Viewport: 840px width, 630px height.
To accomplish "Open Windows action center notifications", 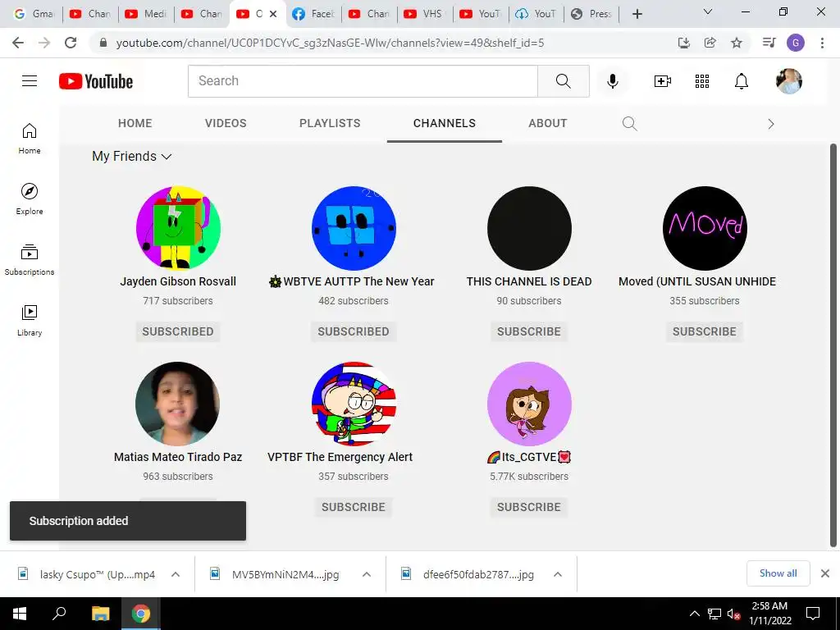I will (813, 614).
